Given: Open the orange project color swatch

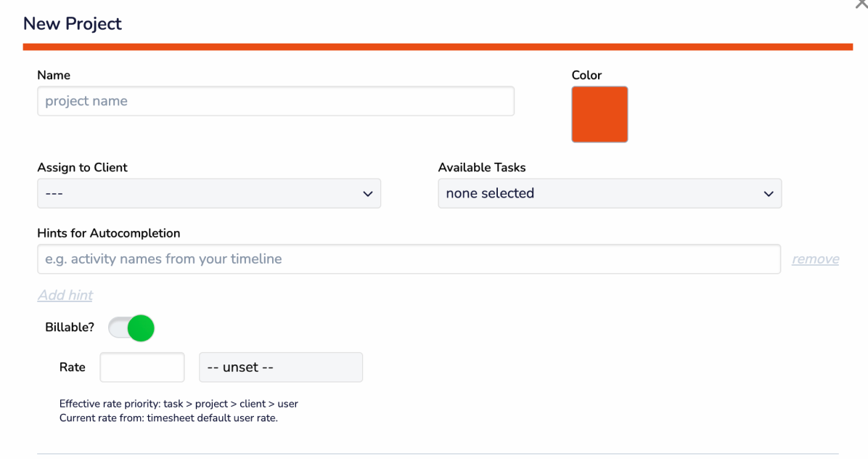Looking at the screenshot, I should pyautogui.click(x=599, y=115).
